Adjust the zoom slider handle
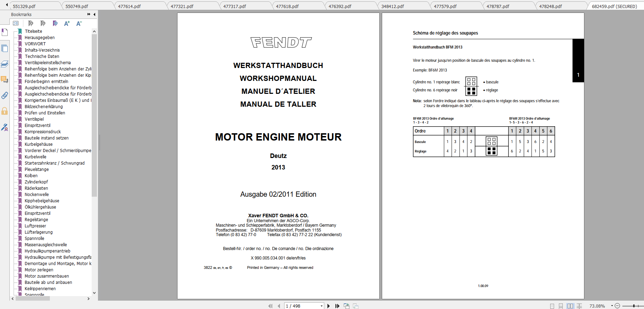 tap(634, 306)
